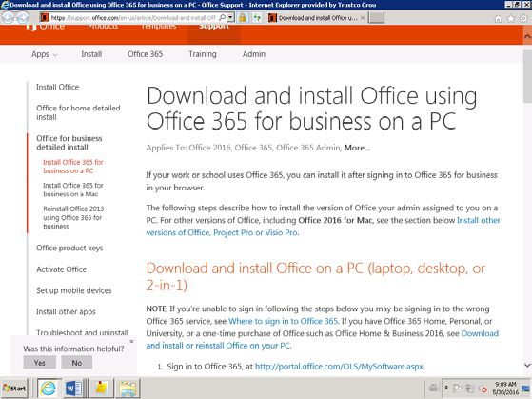
Task: Click the Action Center flag tray icon
Action: [457, 388]
